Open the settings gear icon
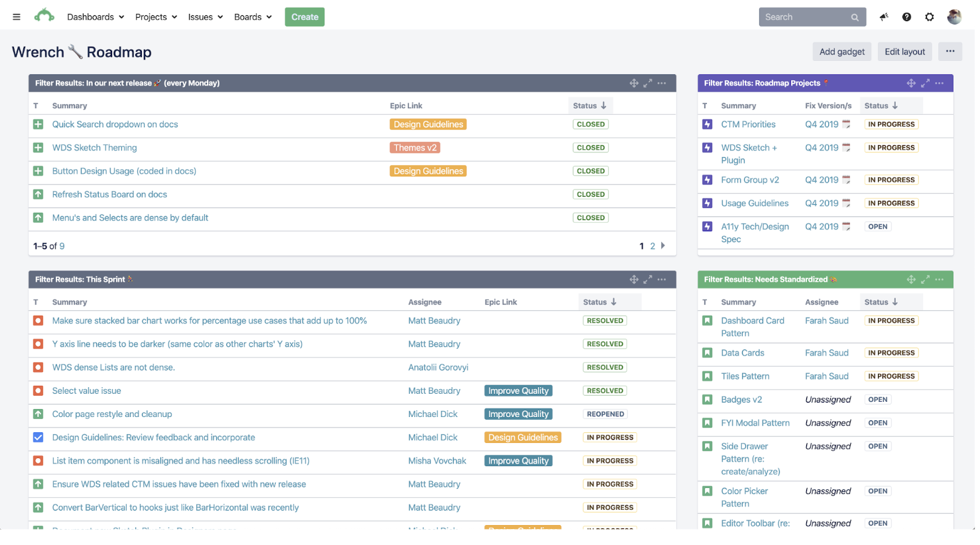Viewport: 980px width, 545px height. point(930,17)
